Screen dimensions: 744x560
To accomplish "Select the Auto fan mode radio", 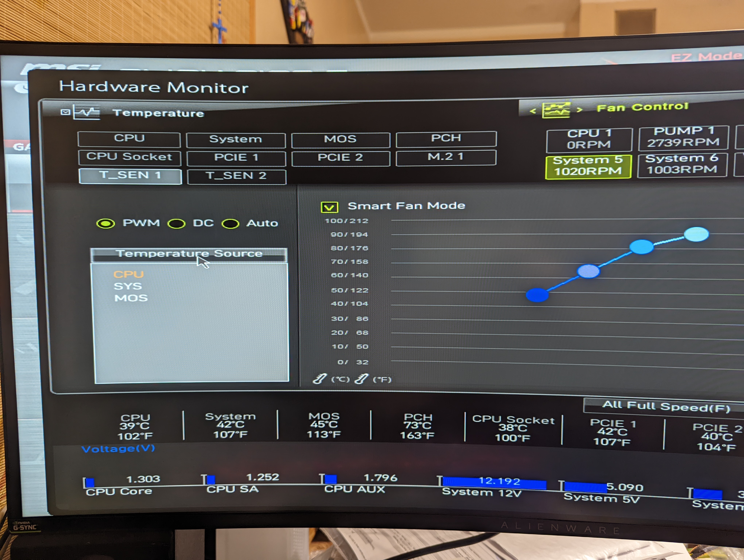I will 230,224.
